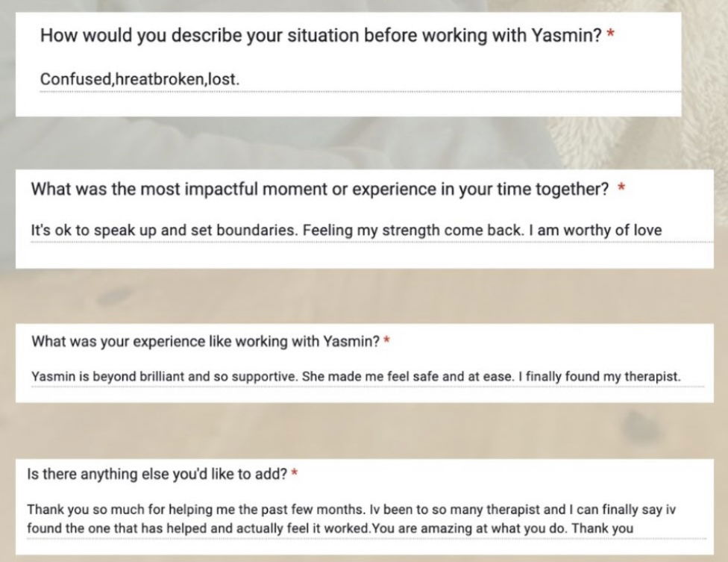Click the sentence "I finally found my therapist."
The image size is (728, 562).
click(x=600, y=377)
